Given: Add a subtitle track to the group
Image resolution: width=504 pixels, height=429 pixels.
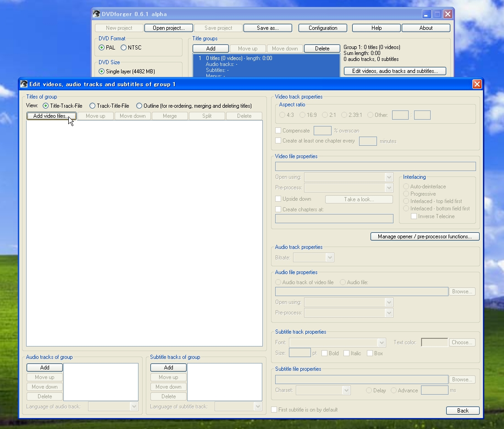Looking at the screenshot, I should 168,368.
